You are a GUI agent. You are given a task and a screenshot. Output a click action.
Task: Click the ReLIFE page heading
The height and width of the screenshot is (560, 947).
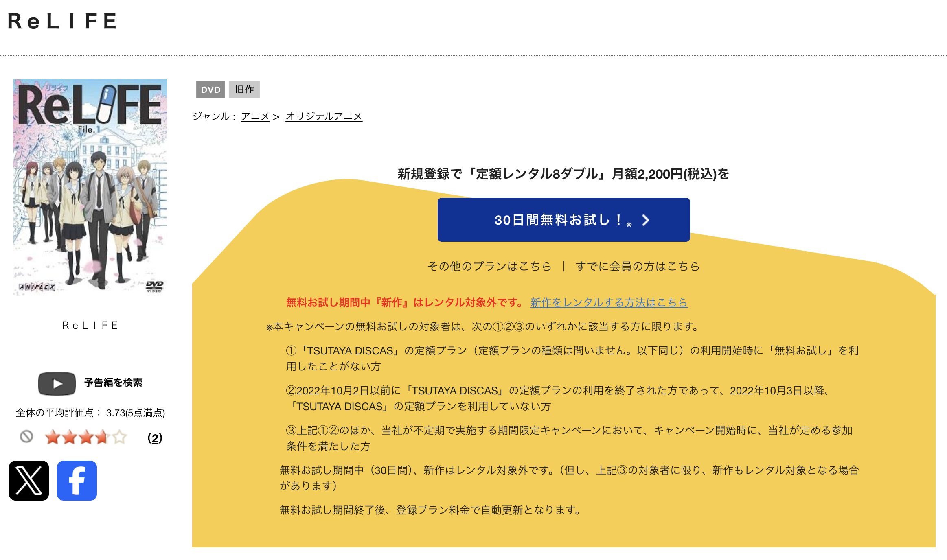pos(63,21)
